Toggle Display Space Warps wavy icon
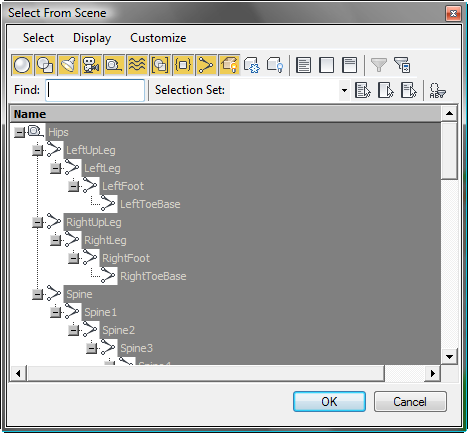Screen dimensions: 468x433 137,65
